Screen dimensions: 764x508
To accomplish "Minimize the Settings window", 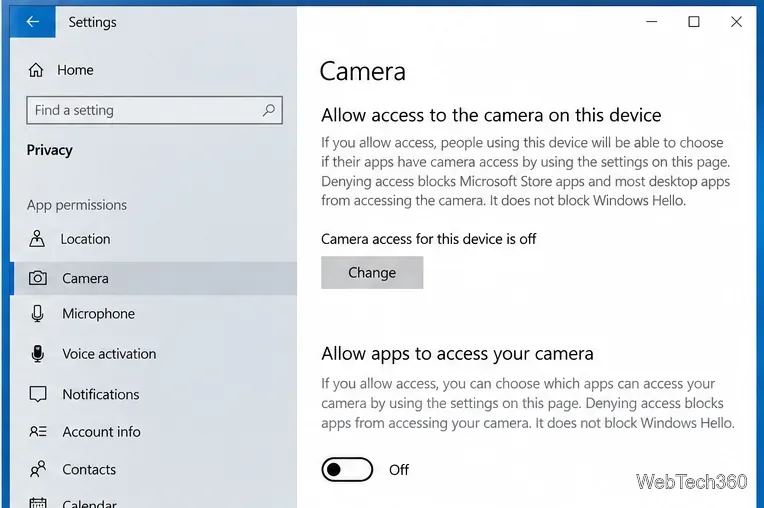I will 651,21.
